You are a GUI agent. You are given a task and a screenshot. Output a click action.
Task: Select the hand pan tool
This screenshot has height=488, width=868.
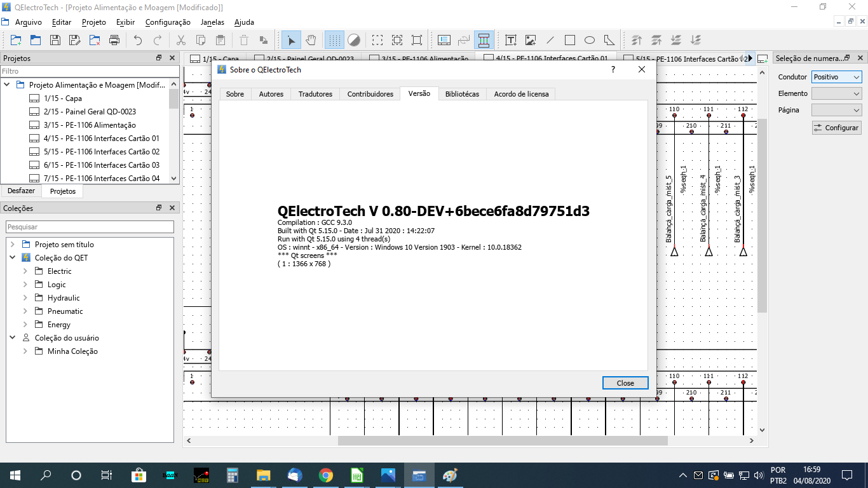point(311,40)
